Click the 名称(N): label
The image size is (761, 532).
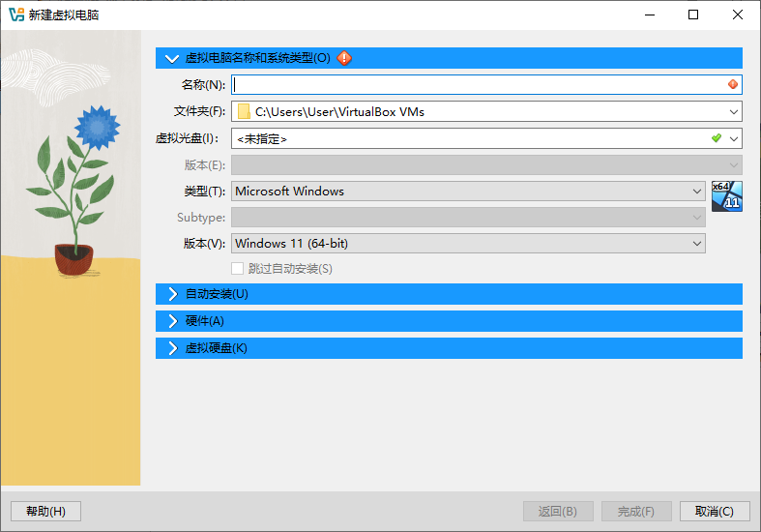[203, 85]
